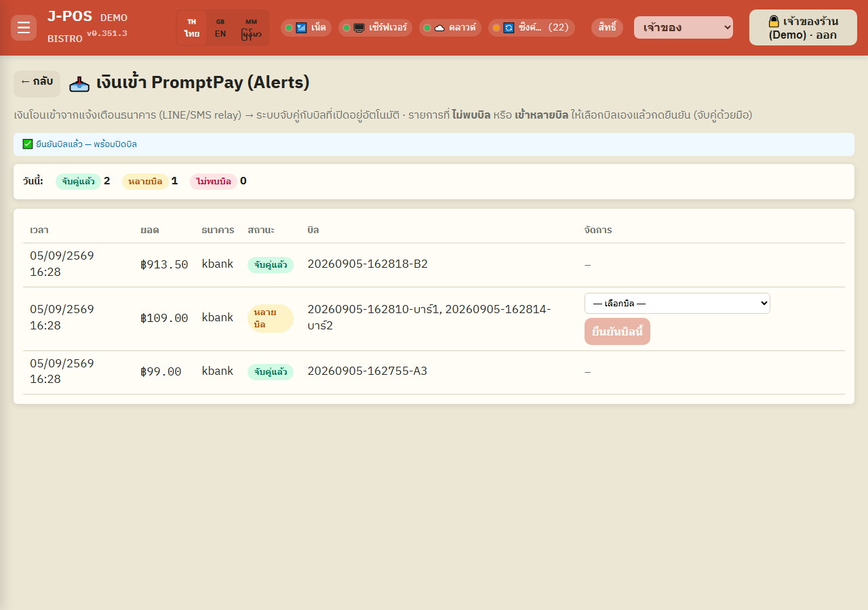Click the J-POS logo title

(70, 17)
